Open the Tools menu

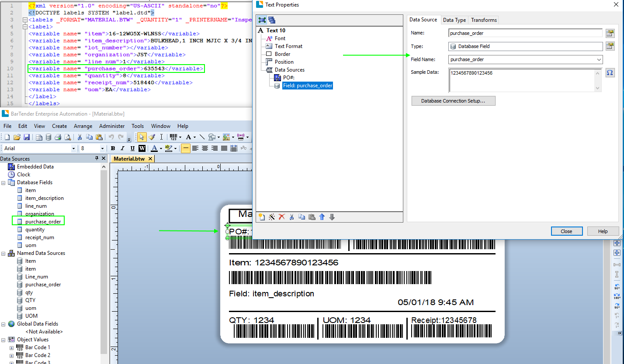point(138,126)
